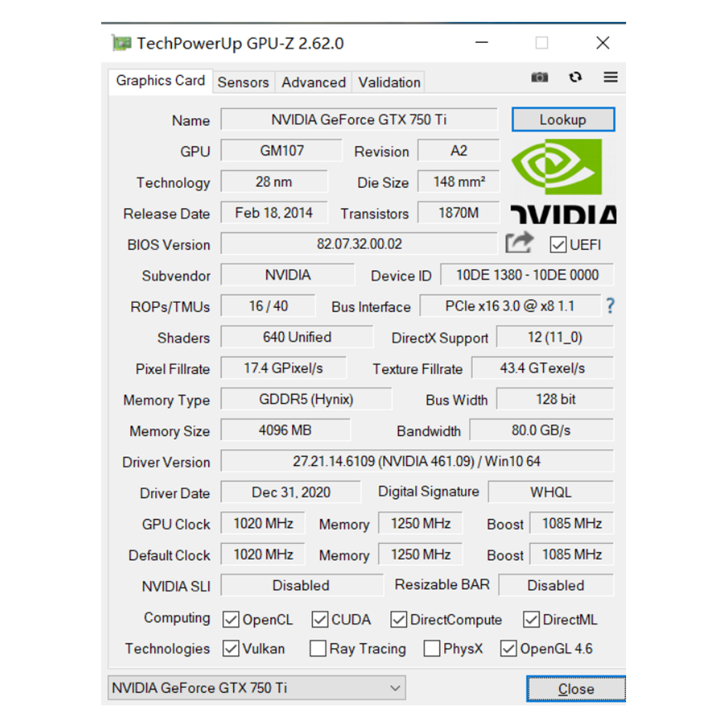Click the Shaders value 640 Unified

[x=297, y=337]
